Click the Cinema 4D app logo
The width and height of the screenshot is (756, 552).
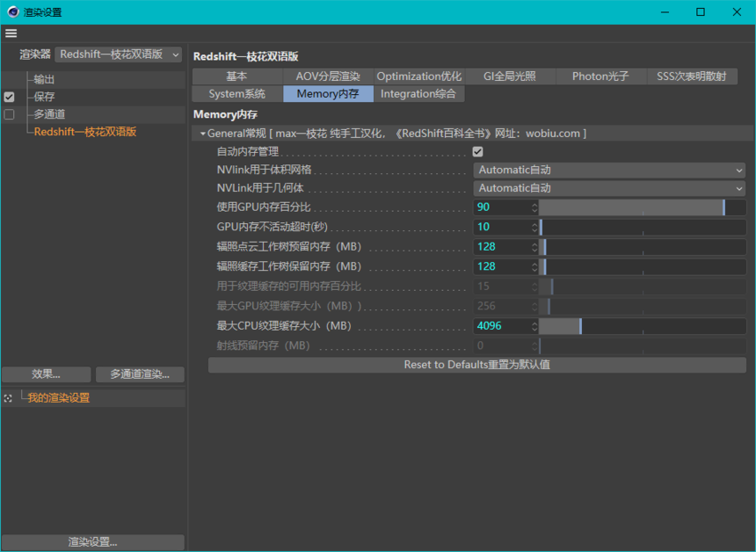click(x=13, y=12)
